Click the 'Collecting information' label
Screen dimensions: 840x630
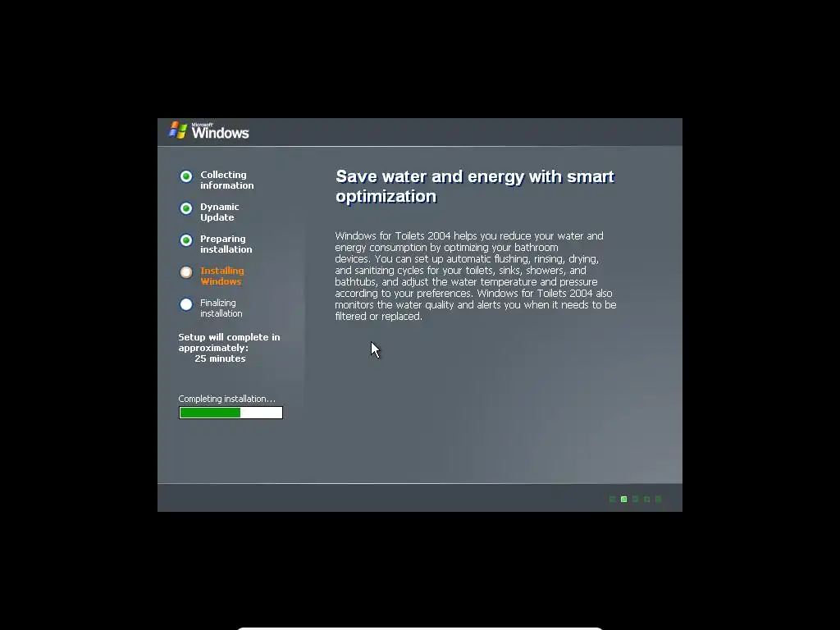click(226, 180)
